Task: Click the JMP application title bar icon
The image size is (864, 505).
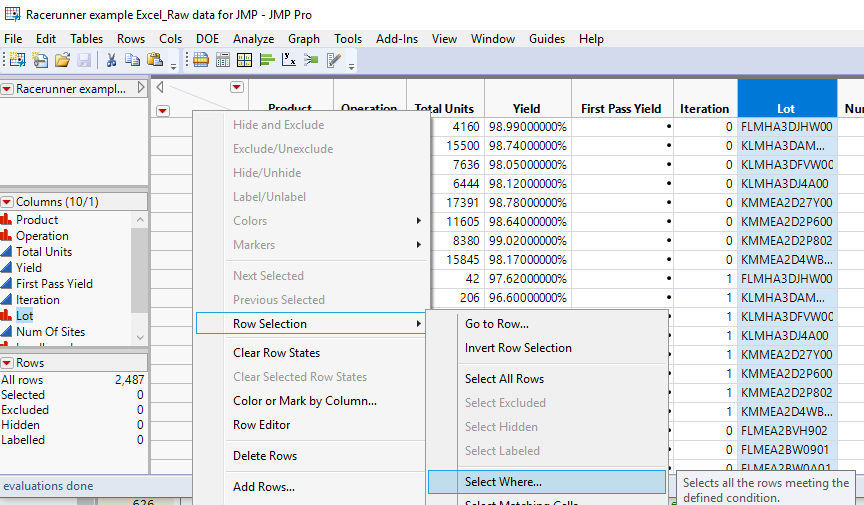Action: (x=12, y=14)
